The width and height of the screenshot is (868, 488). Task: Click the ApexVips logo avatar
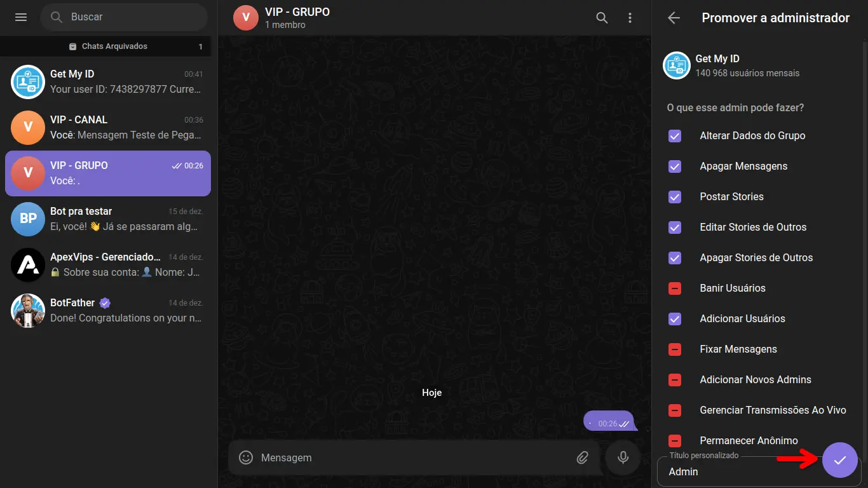28,265
